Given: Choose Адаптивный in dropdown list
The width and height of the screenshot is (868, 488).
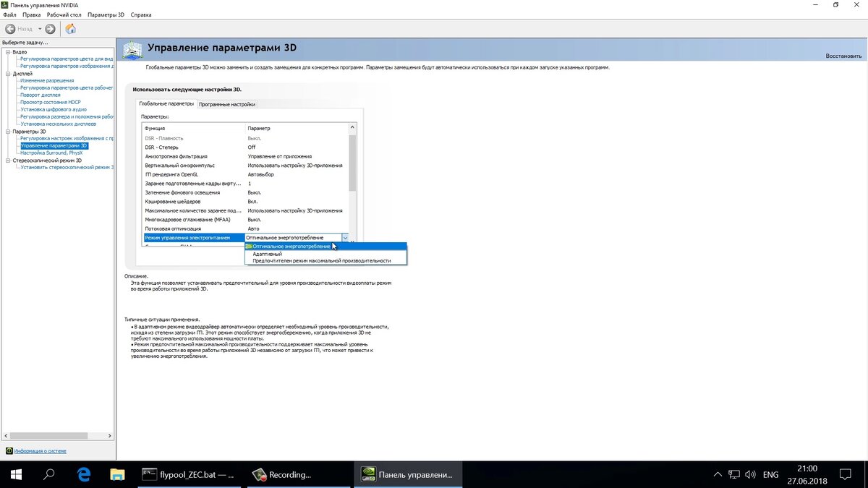Looking at the screenshot, I should coord(325,254).
